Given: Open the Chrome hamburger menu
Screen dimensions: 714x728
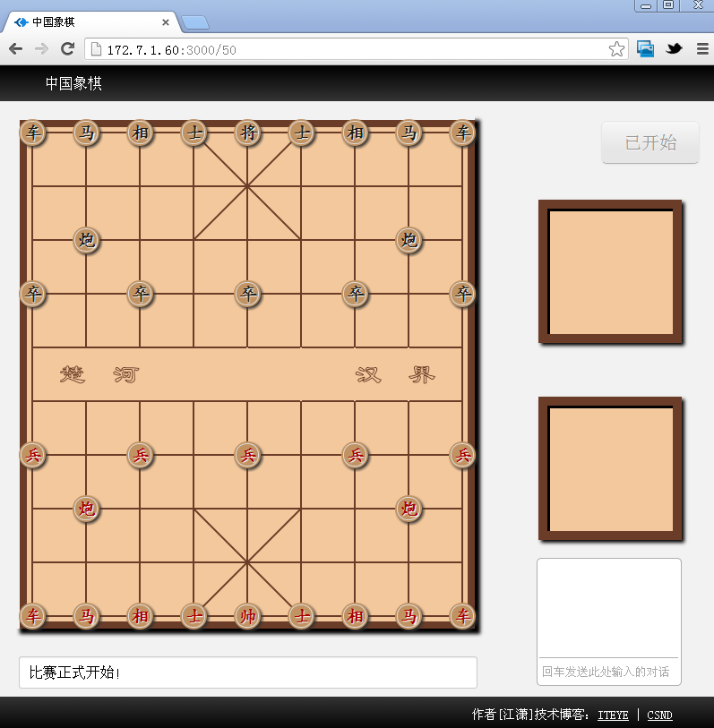Looking at the screenshot, I should (702, 49).
